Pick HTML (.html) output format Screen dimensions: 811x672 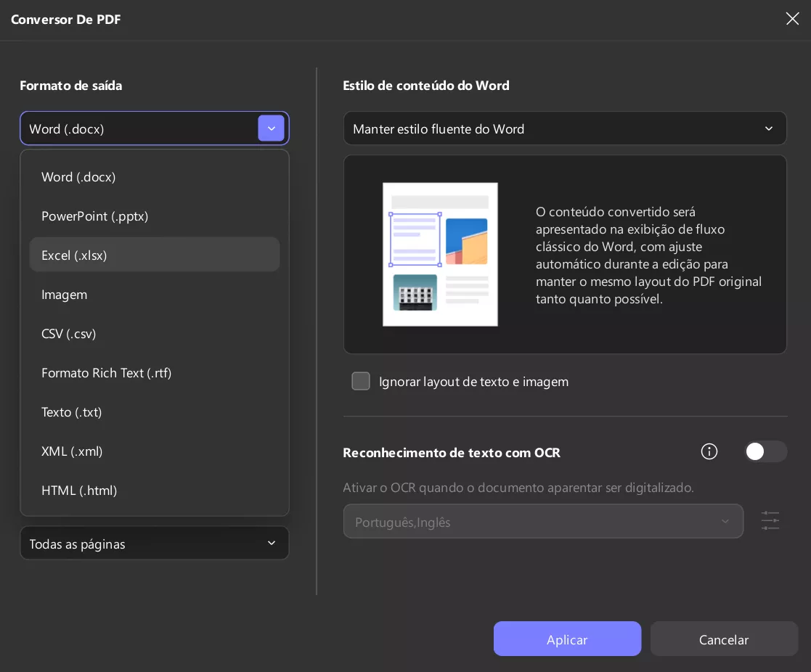pos(79,490)
